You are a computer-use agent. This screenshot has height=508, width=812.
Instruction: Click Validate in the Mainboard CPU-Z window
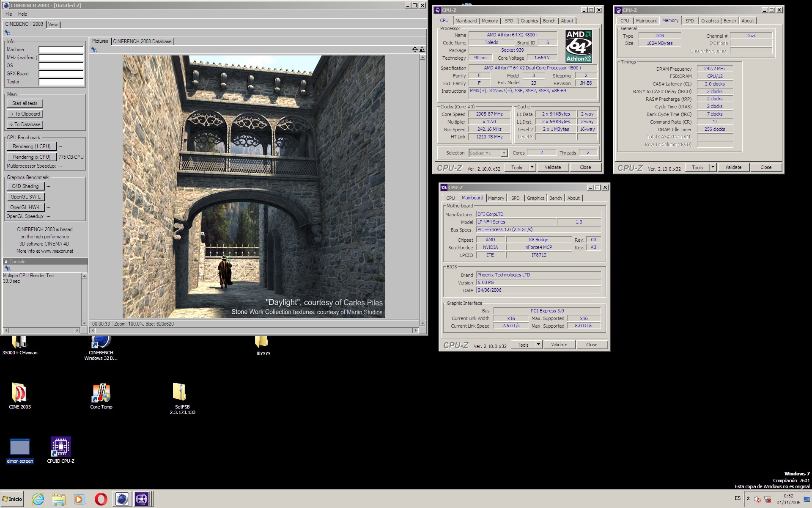point(559,345)
